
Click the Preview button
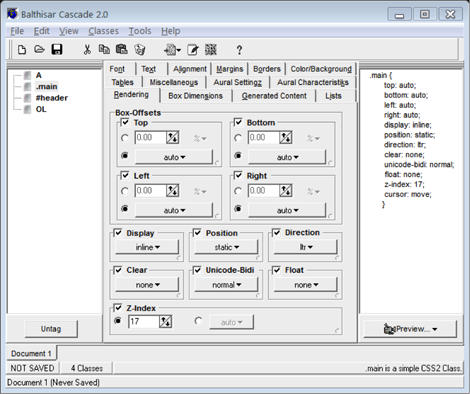click(x=410, y=329)
